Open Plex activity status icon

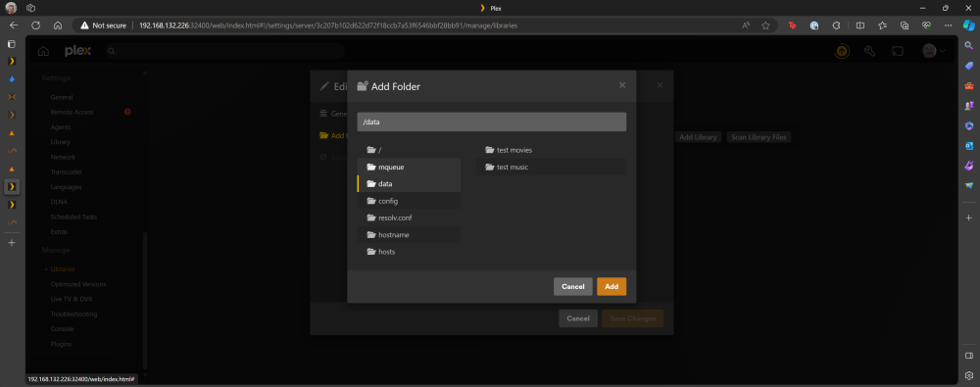842,51
